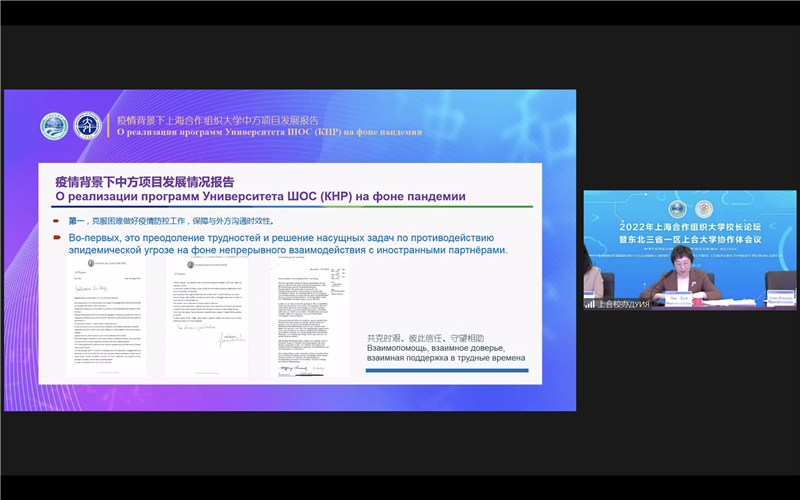Select the speaker video thumbnail
Image resolution: width=800 pixels, height=500 pixels.
690,250
